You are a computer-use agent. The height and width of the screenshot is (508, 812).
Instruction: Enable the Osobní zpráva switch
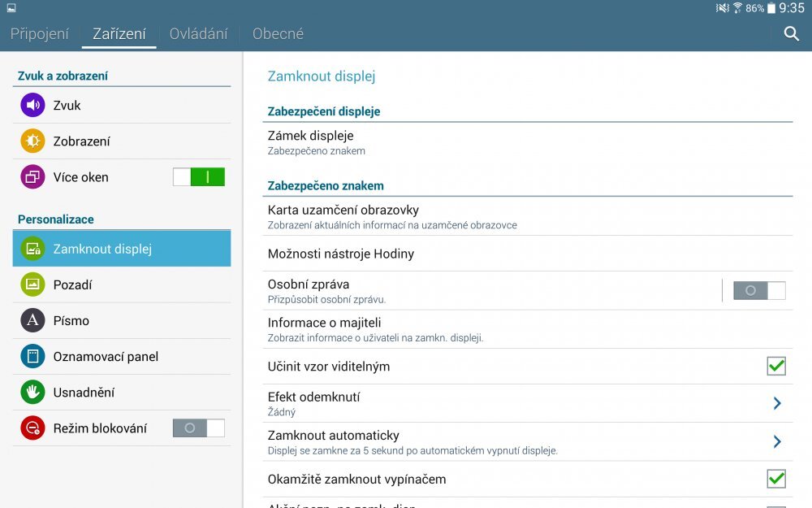759,289
